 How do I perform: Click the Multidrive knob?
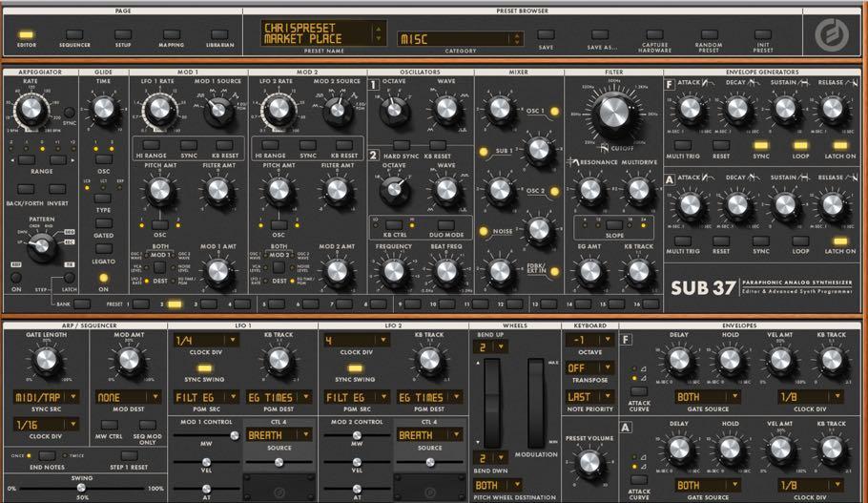638,190
